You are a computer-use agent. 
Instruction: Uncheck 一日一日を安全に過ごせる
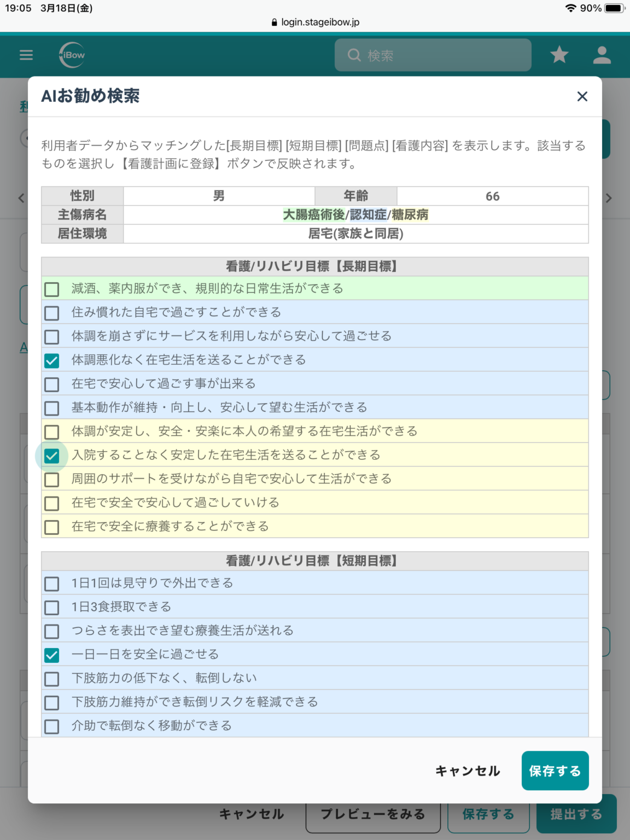point(52,655)
